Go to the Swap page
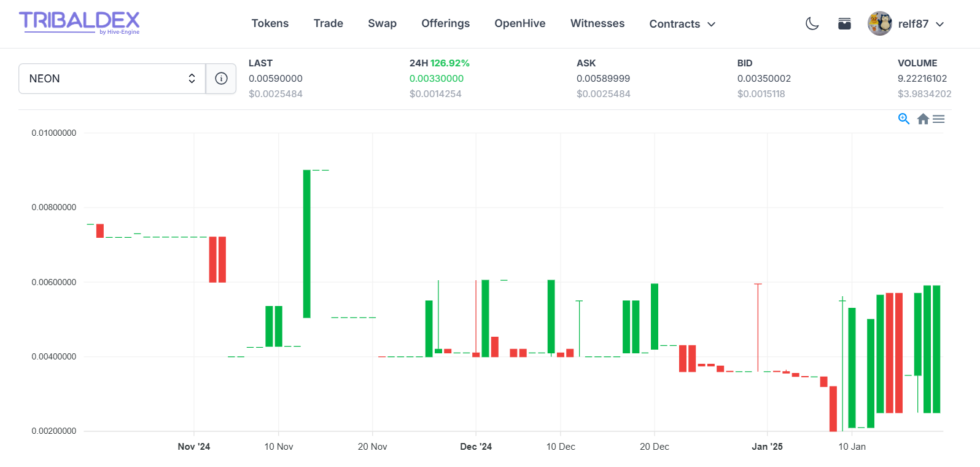 point(382,23)
